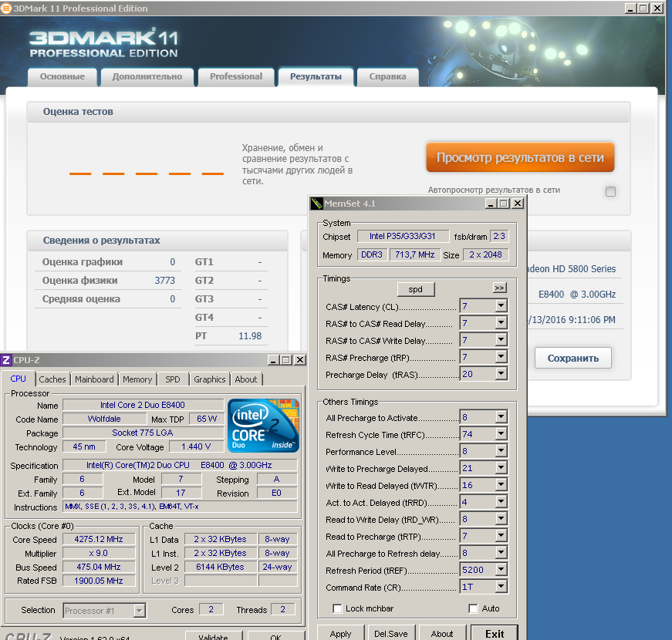
Task: Maximize the 3DMark 11 window
Action: coord(643,8)
